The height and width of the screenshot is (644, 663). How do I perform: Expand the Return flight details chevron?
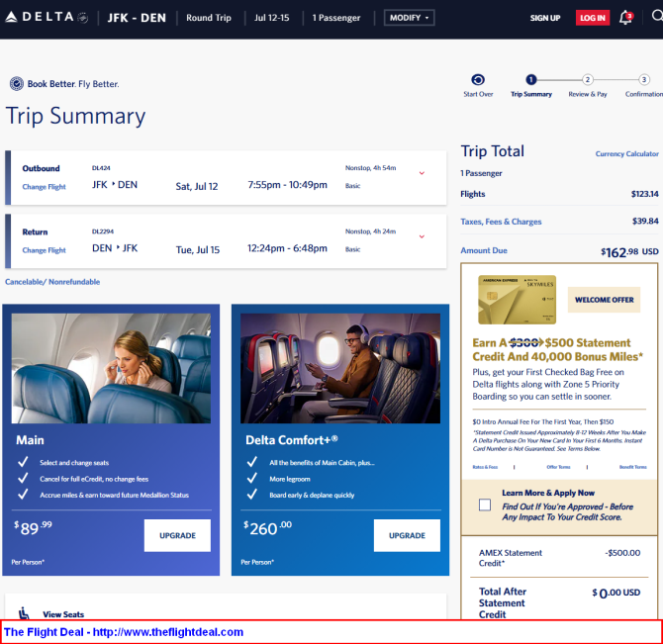click(422, 236)
